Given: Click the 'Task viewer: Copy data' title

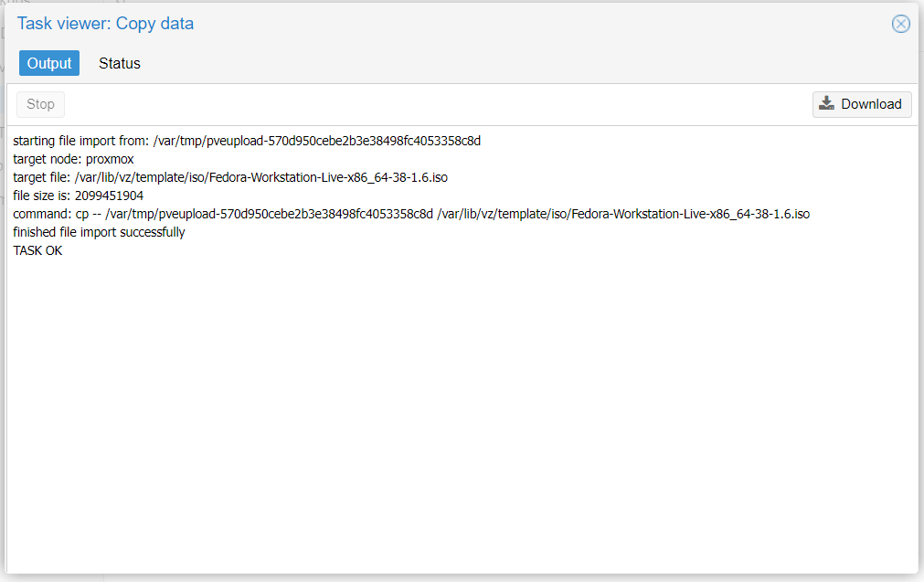Looking at the screenshot, I should (105, 24).
